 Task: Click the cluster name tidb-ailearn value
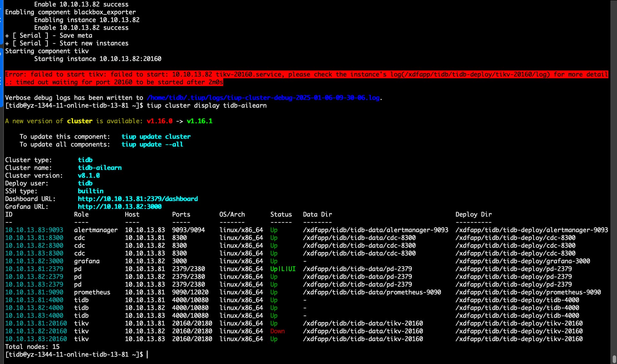click(x=100, y=168)
